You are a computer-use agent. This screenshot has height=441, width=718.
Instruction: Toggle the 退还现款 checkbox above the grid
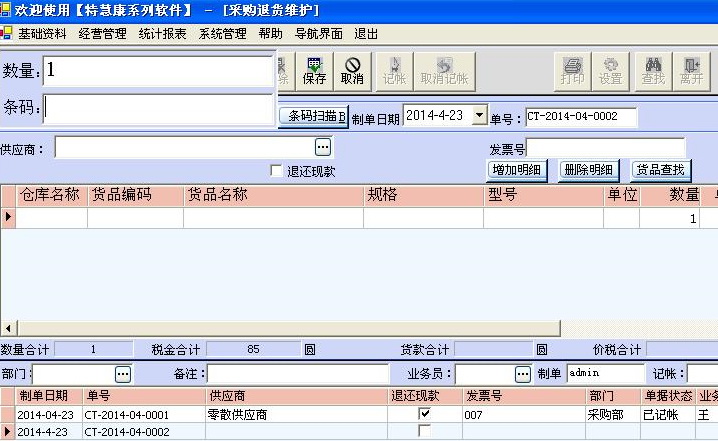(x=276, y=171)
